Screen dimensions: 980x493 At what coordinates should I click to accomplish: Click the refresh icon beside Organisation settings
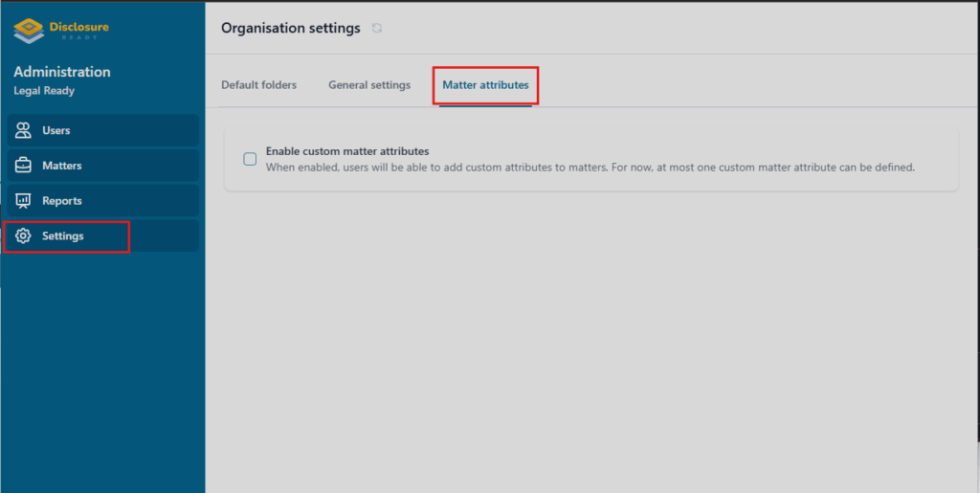tap(377, 29)
